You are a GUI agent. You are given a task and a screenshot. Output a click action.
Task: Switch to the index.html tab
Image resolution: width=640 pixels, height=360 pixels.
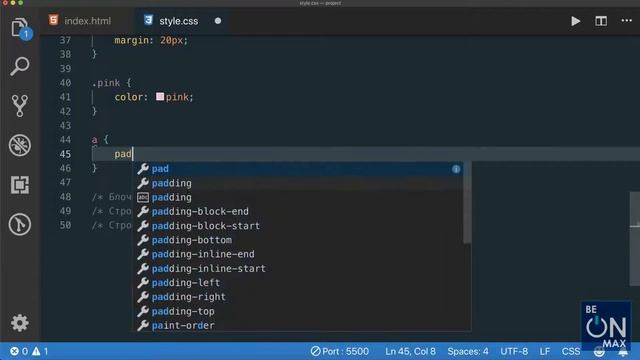pyautogui.click(x=87, y=21)
